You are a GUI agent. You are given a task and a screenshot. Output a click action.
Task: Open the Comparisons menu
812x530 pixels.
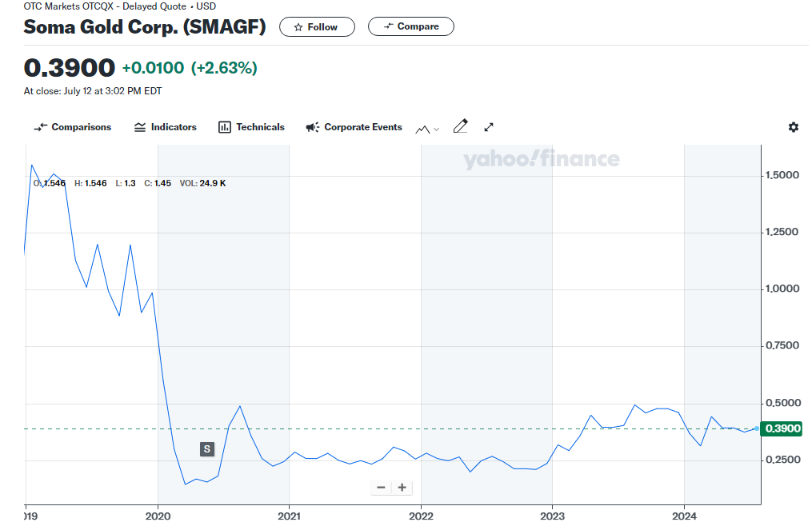point(73,127)
